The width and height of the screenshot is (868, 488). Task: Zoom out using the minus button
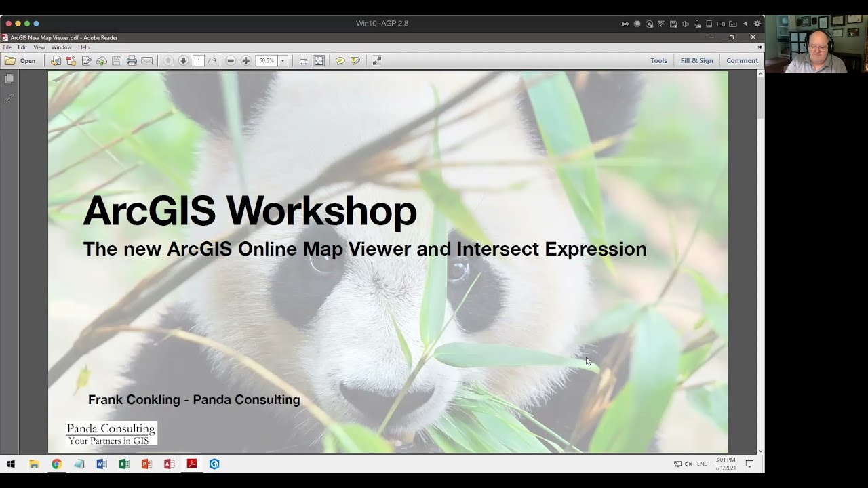(x=231, y=60)
